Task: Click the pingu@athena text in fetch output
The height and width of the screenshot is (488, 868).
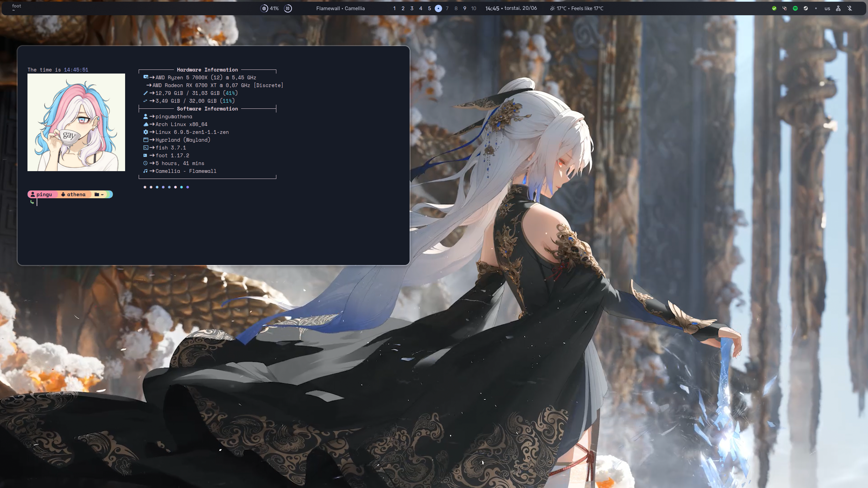Action: tap(174, 117)
